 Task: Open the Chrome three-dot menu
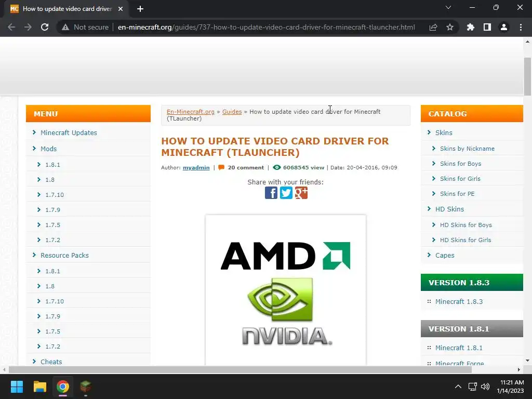point(521,27)
